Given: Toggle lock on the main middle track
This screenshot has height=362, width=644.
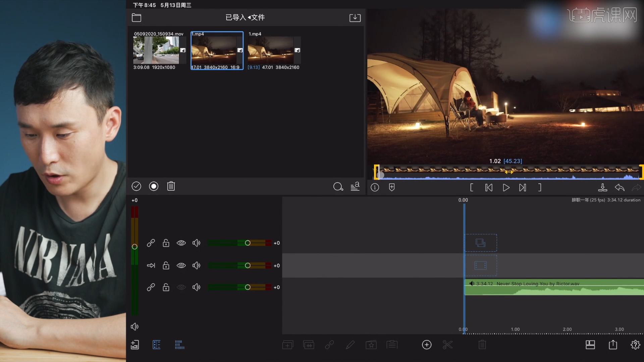Looking at the screenshot, I should pyautogui.click(x=166, y=265).
